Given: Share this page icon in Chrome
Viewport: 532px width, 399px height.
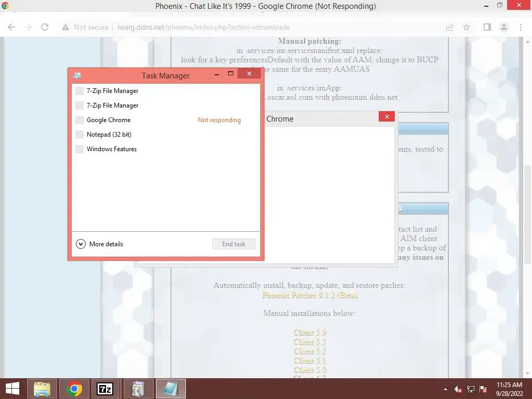Looking at the screenshot, I should pos(450,27).
